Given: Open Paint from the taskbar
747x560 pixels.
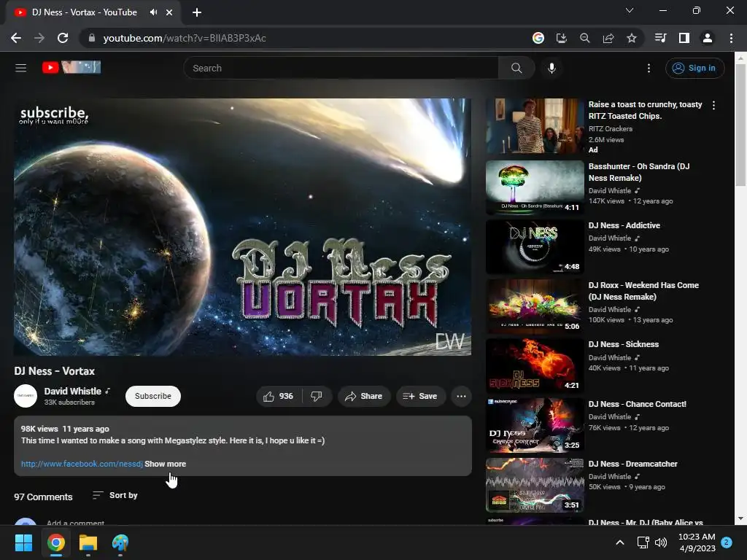Looking at the screenshot, I should [120, 542].
